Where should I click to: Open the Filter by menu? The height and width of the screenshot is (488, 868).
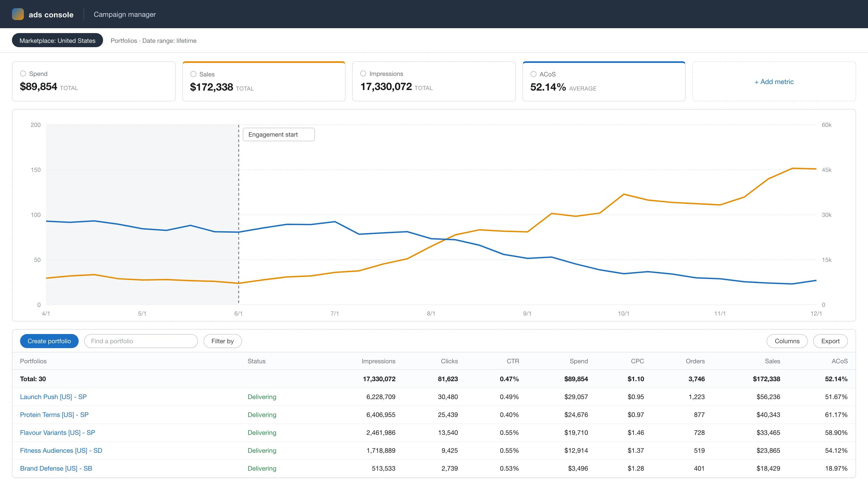pos(222,341)
